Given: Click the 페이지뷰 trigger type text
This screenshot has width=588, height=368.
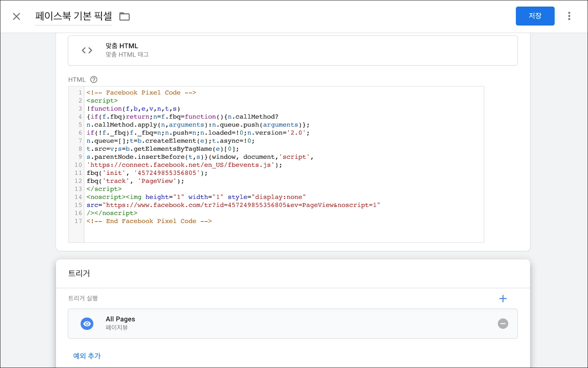Looking at the screenshot, I should point(117,328).
